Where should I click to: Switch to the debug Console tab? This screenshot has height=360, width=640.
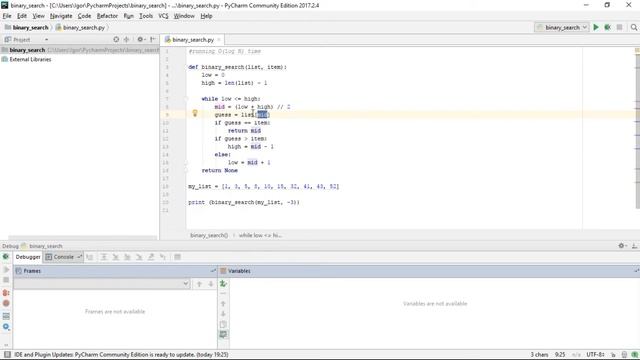pos(63,257)
